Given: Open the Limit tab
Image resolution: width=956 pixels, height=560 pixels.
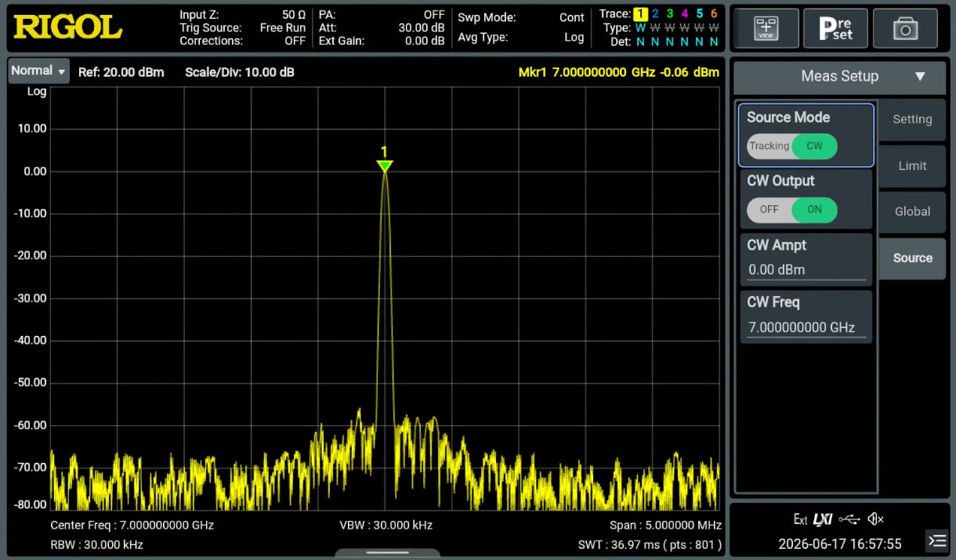Looking at the screenshot, I should pyautogui.click(x=912, y=166).
